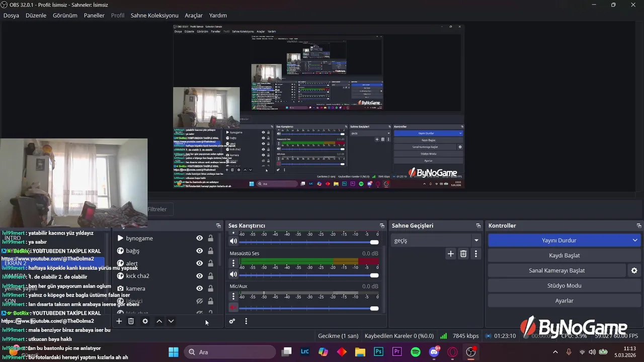Open Ayarlar settings button

565,301
